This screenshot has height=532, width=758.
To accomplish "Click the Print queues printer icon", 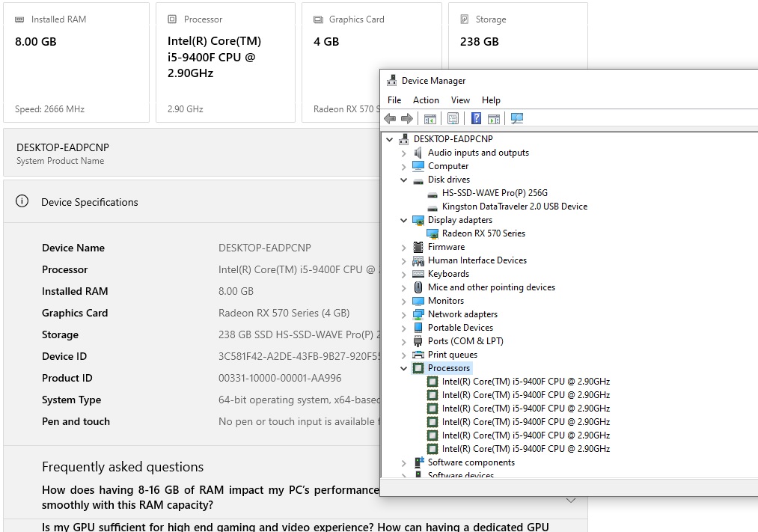I will tap(418, 355).
